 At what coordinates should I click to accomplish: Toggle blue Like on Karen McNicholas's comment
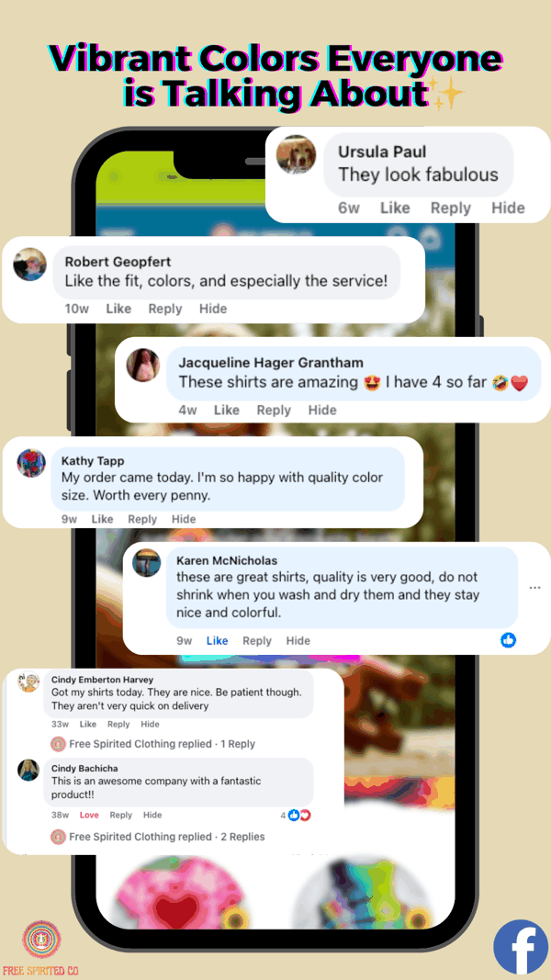[x=218, y=640]
